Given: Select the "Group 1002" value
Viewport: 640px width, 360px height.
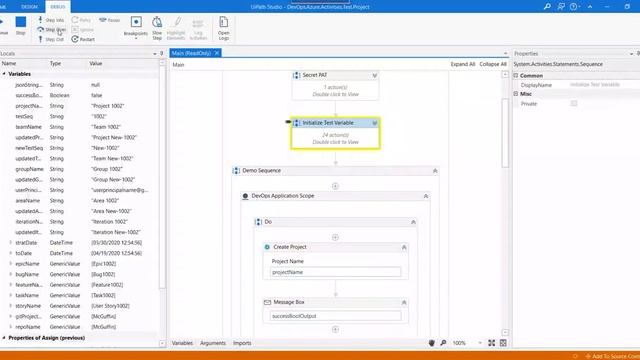Looking at the screenshot, I should pyautogui.click(x=107, y=169).
